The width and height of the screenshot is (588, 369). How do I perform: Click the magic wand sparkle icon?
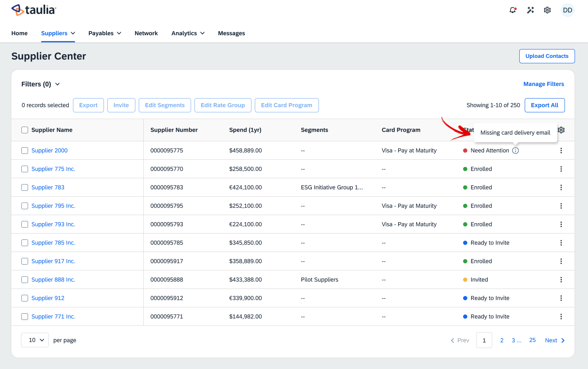(x=531, y=10)
